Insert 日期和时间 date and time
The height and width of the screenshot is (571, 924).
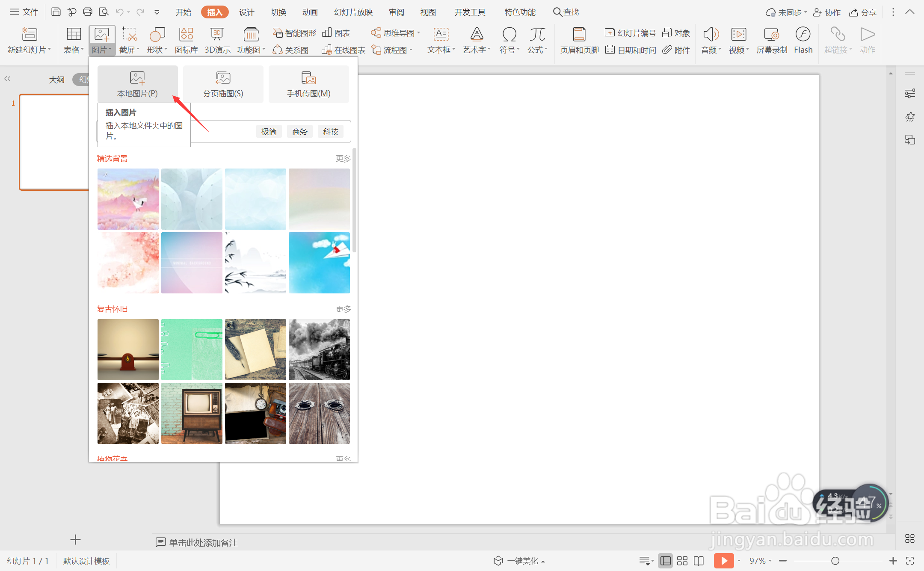pos(631,50)
